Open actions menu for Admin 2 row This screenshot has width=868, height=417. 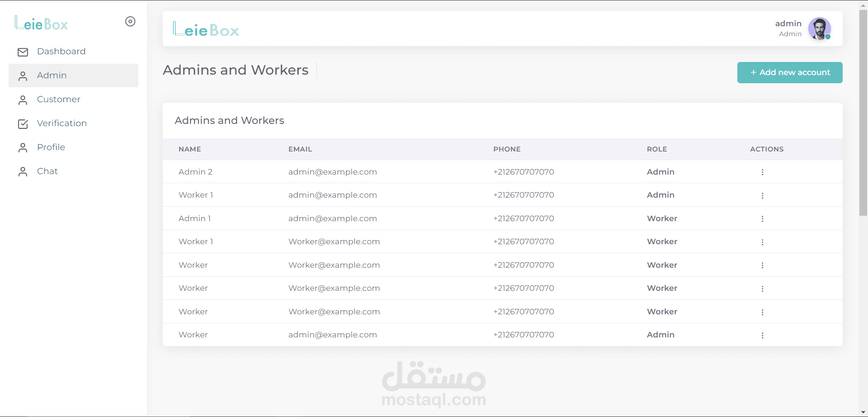(x=762, y=172)
